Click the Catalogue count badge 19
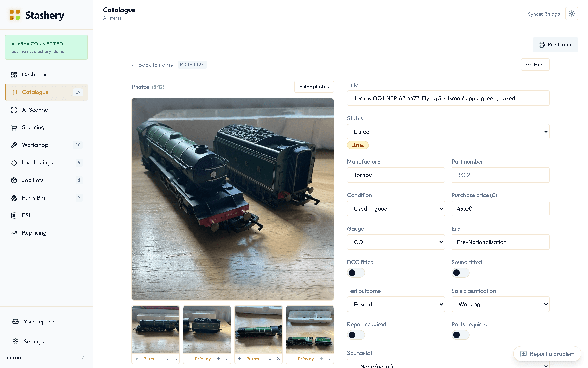The height and width of the screenshot is (368, 588). click(78, 92)
